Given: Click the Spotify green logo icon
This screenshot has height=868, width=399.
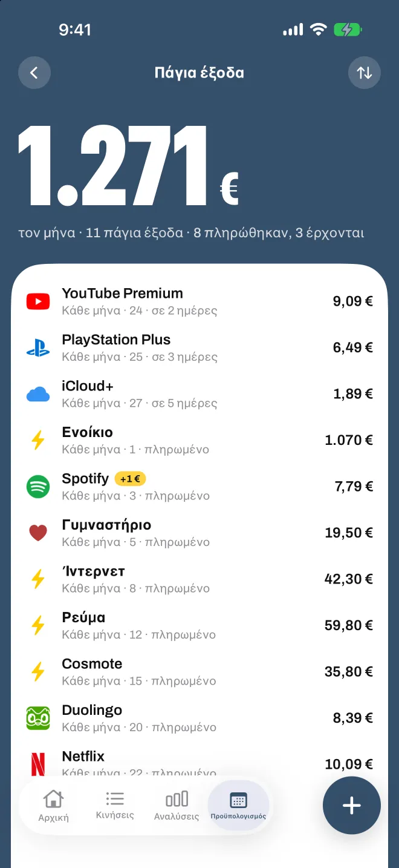Looking at the screenshot, I should coord(38,487).
